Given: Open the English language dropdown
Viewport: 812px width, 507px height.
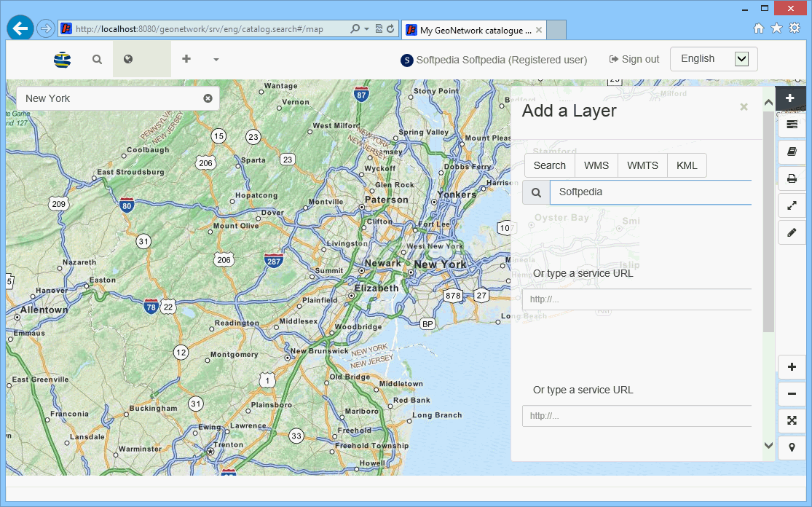Looking at the screenshot, I should 714,59.
